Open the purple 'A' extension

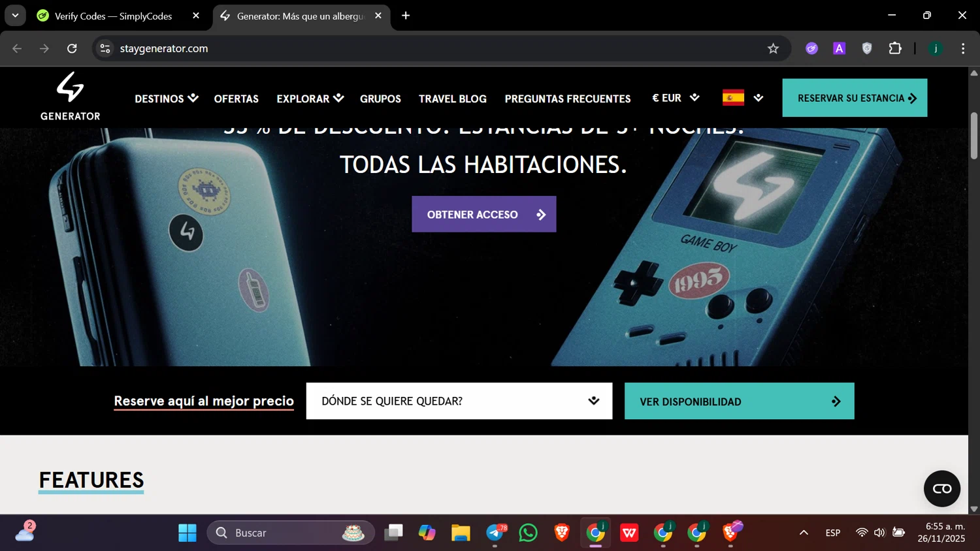[x=840, y=48]
